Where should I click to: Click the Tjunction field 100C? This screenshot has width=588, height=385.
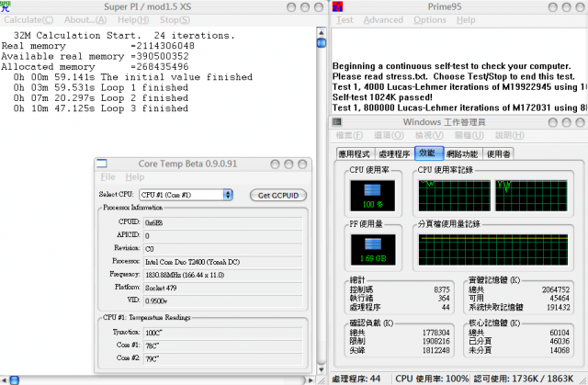[222, 333]
